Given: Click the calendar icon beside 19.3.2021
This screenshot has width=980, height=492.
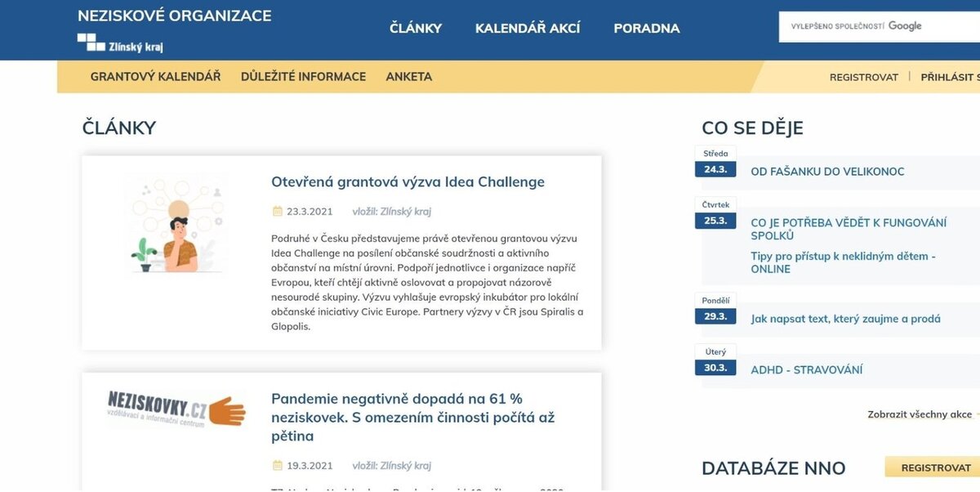Looking at the screenshot, I should [x=277, y=466].
